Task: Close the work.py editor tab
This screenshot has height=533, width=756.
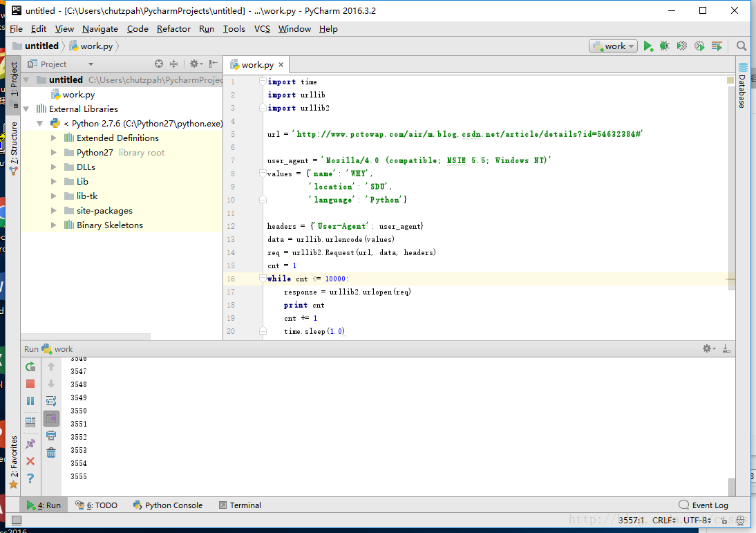Action: (x=281, y=64)
